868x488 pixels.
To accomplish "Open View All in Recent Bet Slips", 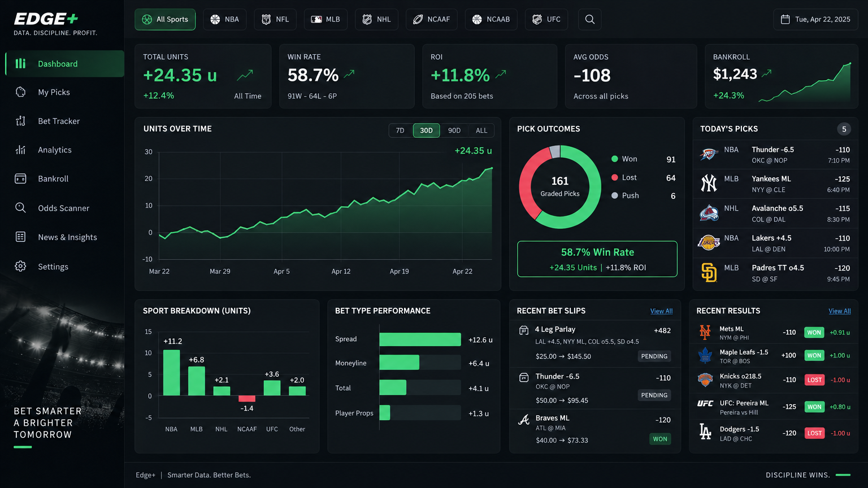I will tap(661, 311).
